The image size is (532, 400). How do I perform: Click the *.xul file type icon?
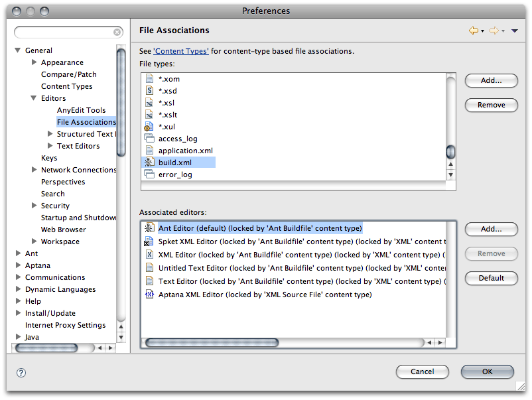[x=149, y=127]
